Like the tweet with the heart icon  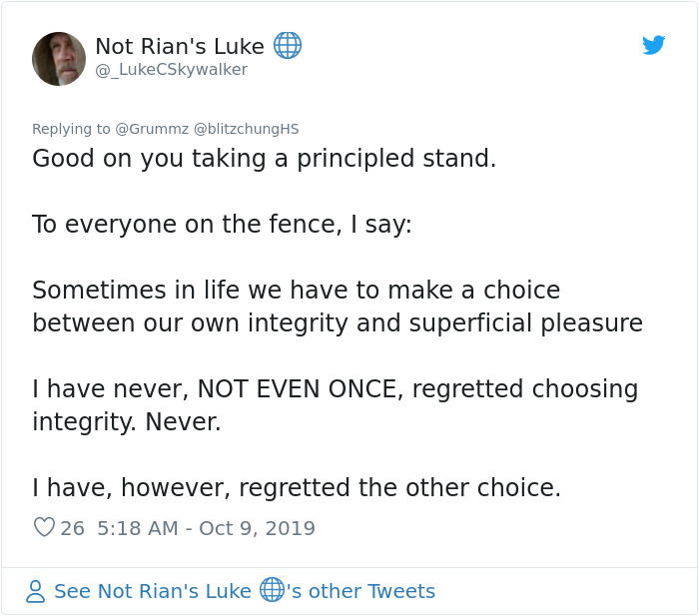coord(44,527)
